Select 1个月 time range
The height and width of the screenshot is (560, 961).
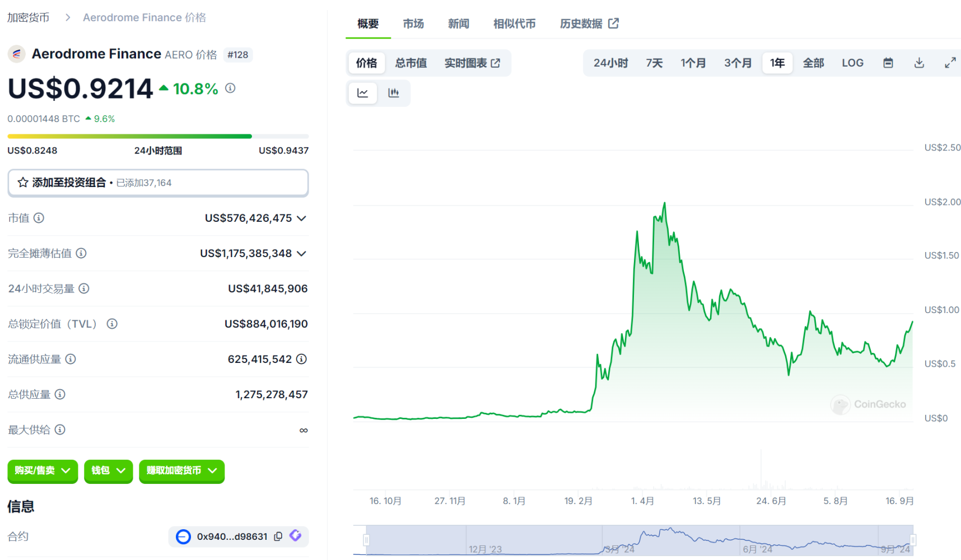693,63
